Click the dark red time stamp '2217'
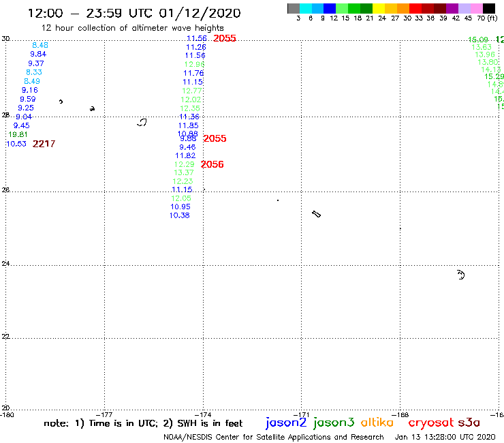The width and height of the screenshot is (504, 443). click(44, 144)
